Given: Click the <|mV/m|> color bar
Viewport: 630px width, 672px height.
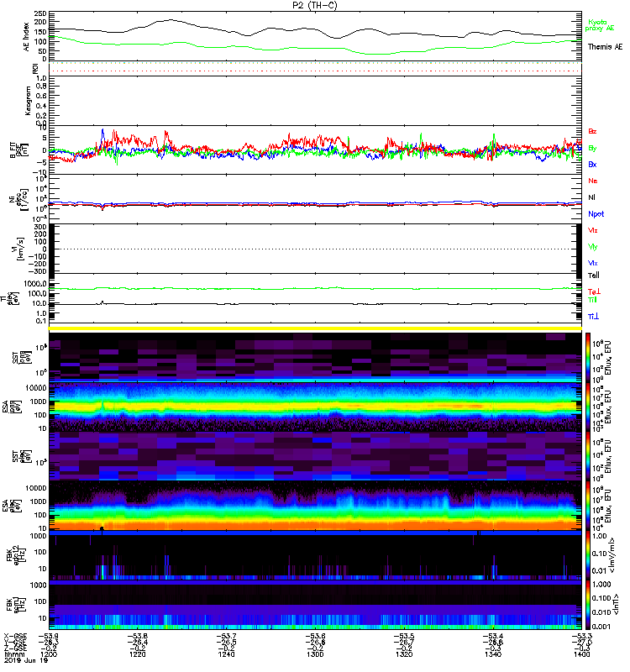Looking at the screenshot, I should pos(588,554).
